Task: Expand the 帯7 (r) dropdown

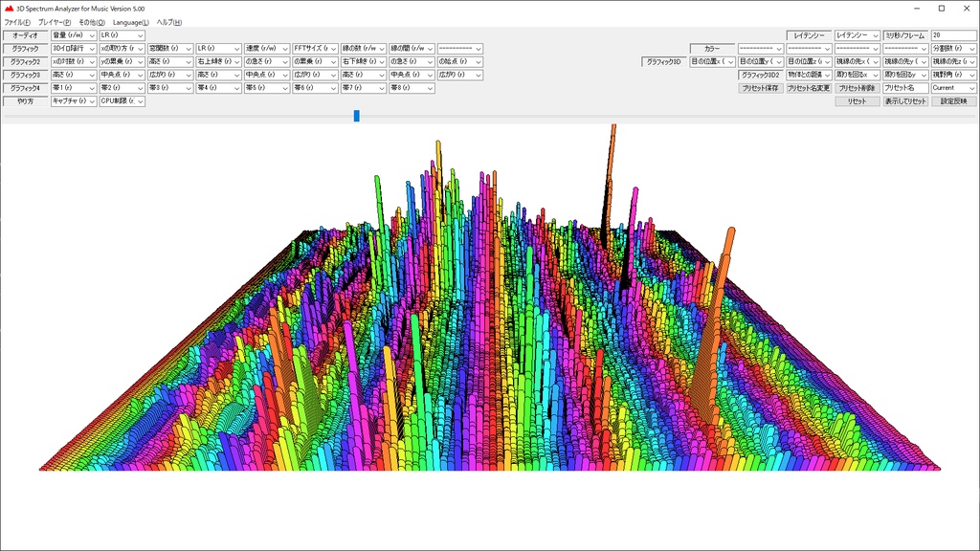Action: (363, 88)
